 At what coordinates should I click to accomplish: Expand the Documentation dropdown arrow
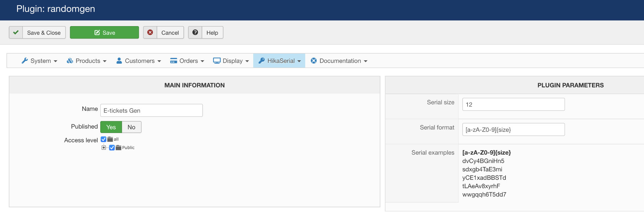click(366, 61)
